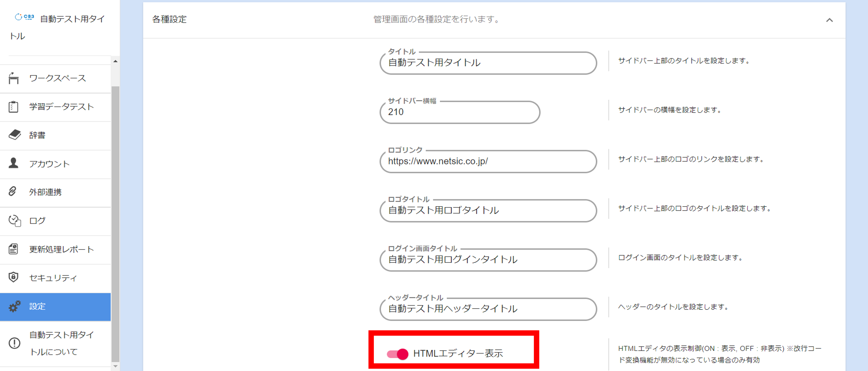Click the ロゴリンク URL input field
The height and width of the screenshot is (371, 868).
tap(488, 162)
